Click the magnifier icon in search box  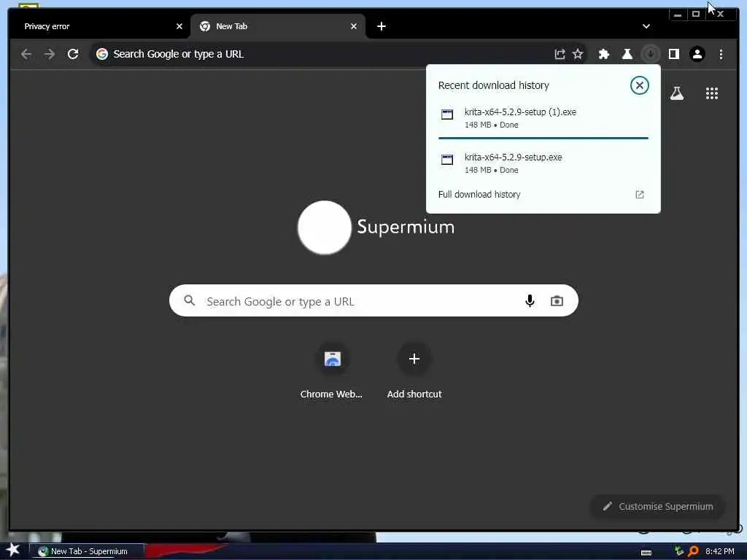(190, 300)
